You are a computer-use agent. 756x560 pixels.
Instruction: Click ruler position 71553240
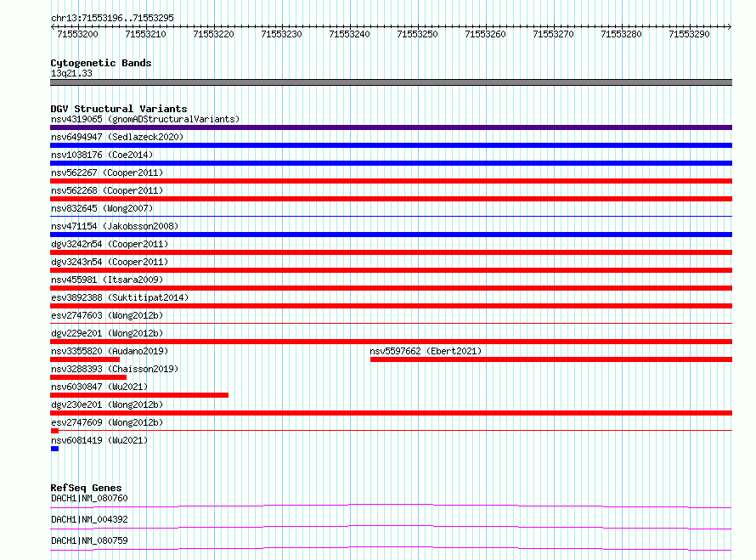point(350,34)
